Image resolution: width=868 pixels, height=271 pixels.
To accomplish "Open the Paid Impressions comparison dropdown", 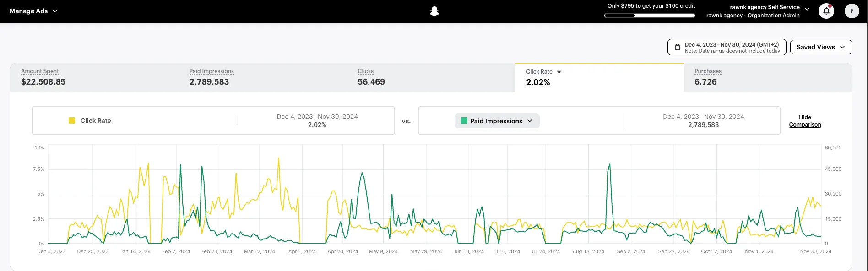I will [x=497, y=121].
